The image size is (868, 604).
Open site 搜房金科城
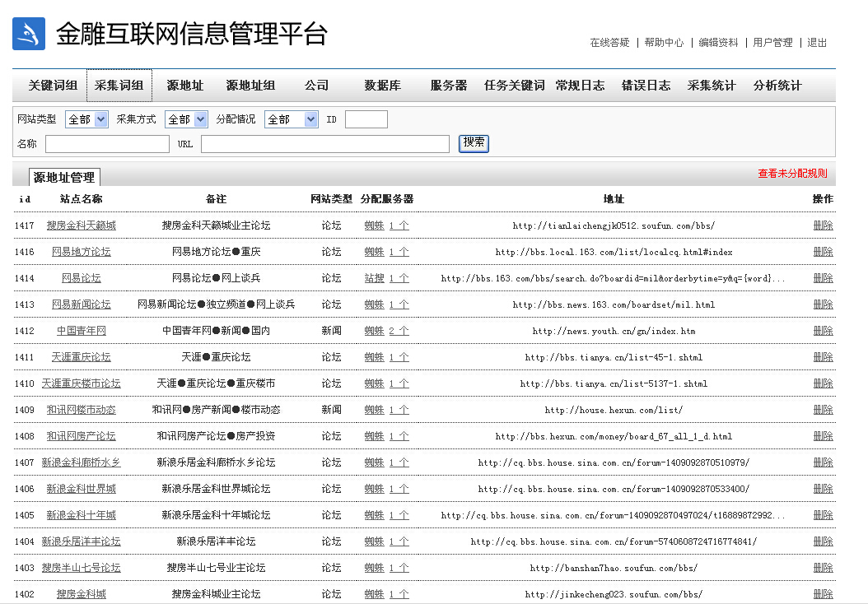(x=82, y=594)
